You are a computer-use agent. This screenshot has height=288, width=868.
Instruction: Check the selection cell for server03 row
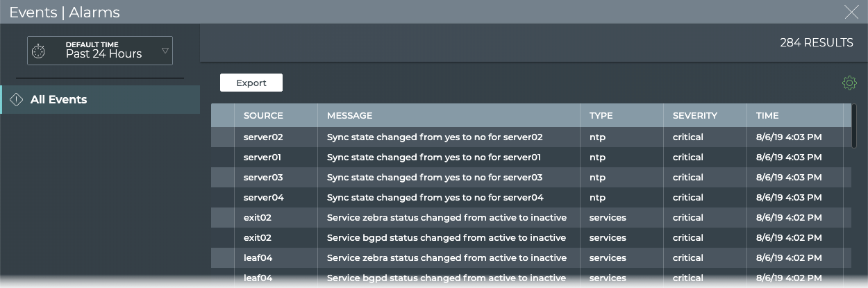(x=223, y=178)
